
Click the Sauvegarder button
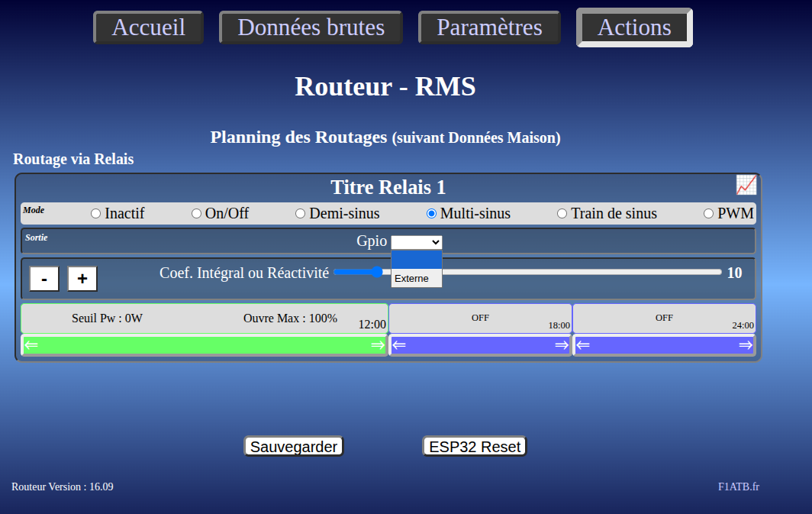(294, 446)
